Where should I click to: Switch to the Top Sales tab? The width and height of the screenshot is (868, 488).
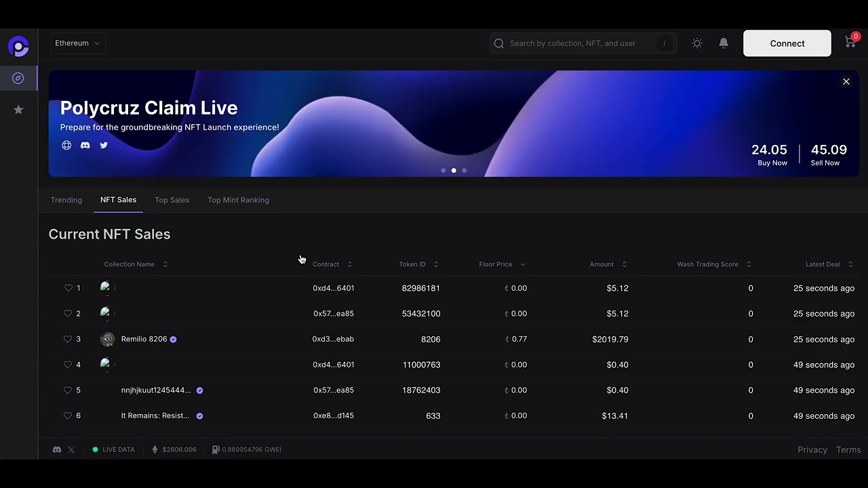[172, 200]
